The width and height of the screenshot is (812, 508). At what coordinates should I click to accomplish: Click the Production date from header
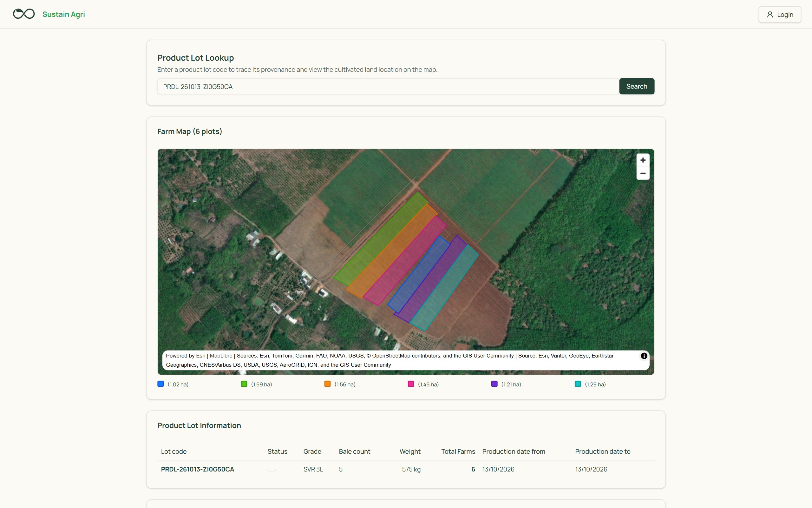point(514,451)
